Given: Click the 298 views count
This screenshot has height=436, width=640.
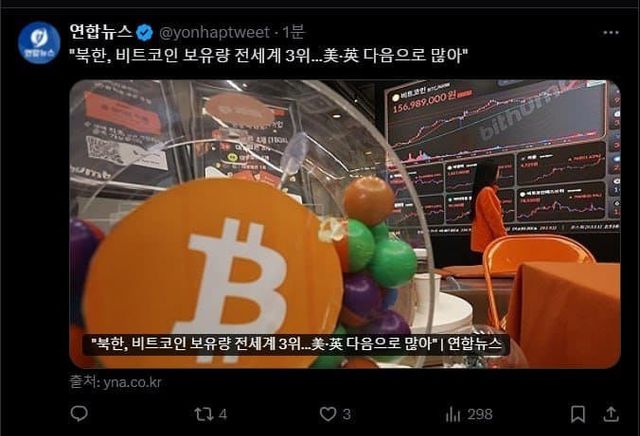Looking at the screenshot, I should pos(480,415).
